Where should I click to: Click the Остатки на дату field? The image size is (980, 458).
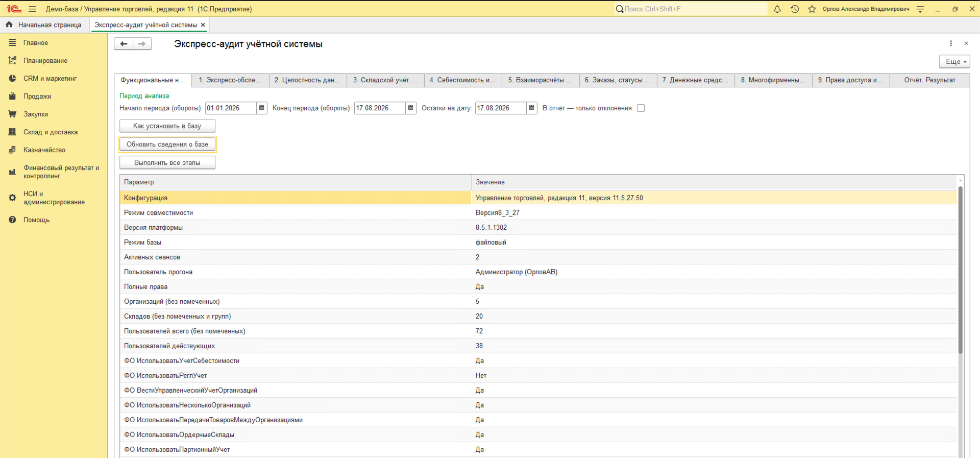pyautogui.click(x=501, y=108)
